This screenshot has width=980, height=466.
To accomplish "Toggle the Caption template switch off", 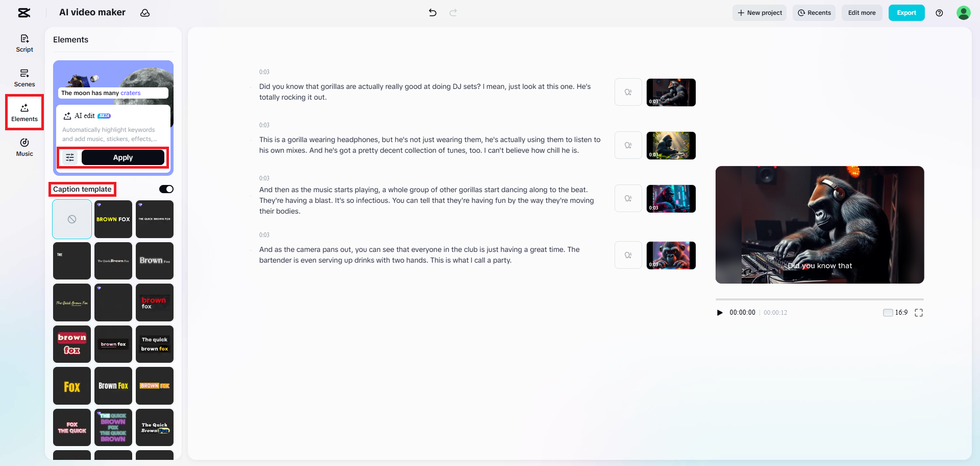I will click(166, 189).
